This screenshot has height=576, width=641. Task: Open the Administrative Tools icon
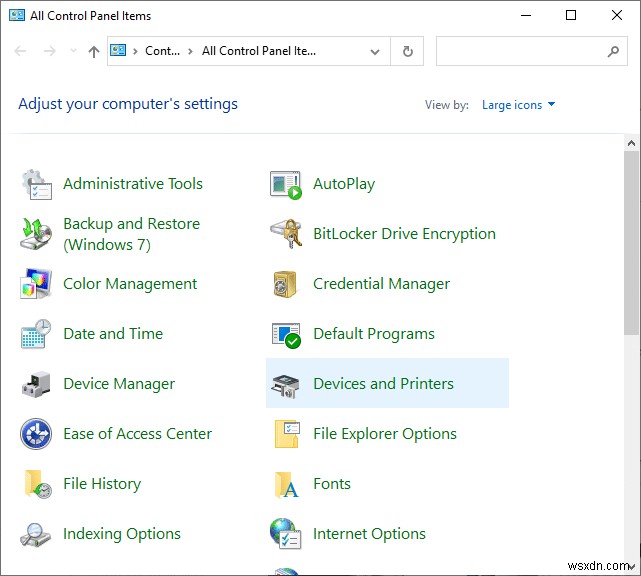click(36, 184)
